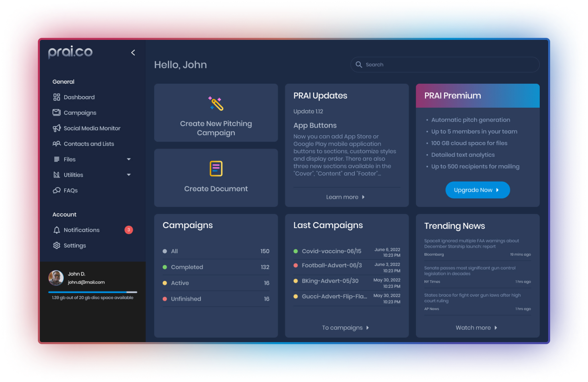Open the Settings menu item
The image size is (588, 382).
tap(75, 246)
